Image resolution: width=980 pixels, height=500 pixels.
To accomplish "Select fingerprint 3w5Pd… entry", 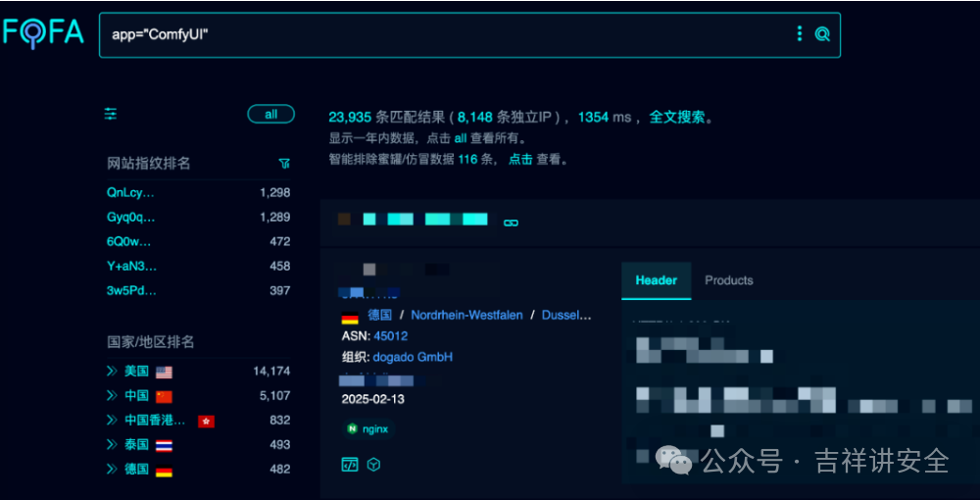I will click(x=131, y=290).
